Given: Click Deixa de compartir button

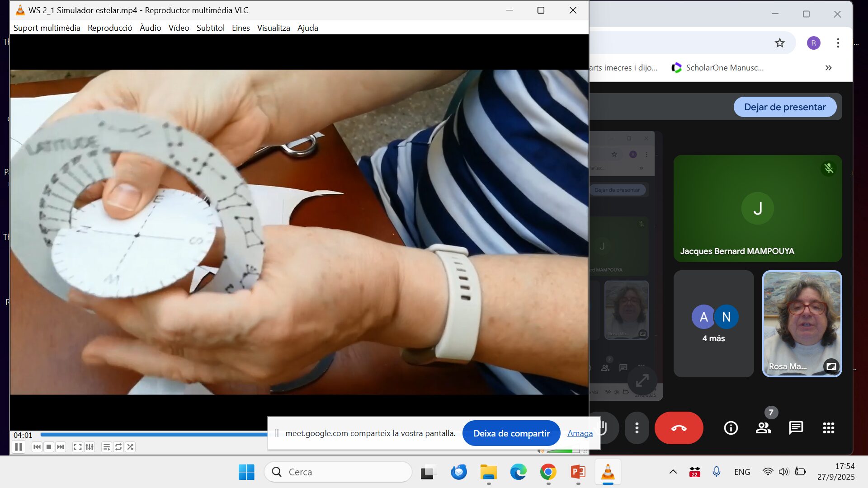Looking at the screenshot, I should click(x=511, y=433).
